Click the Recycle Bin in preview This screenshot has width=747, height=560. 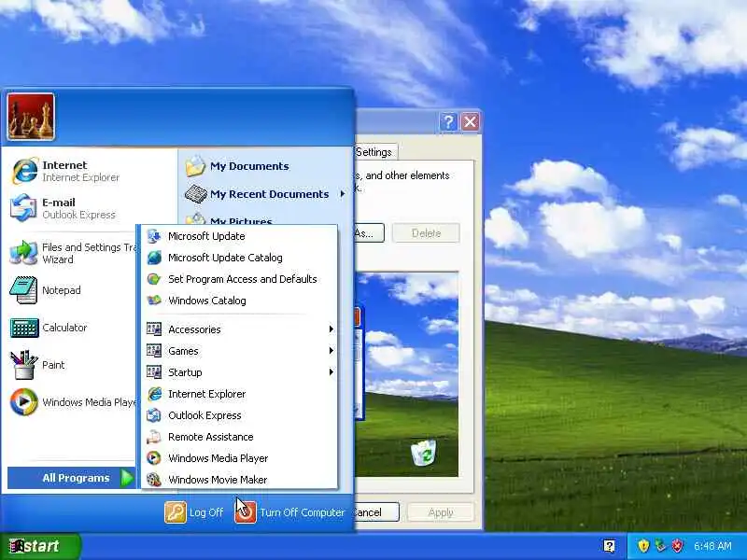tap(424, 453)
